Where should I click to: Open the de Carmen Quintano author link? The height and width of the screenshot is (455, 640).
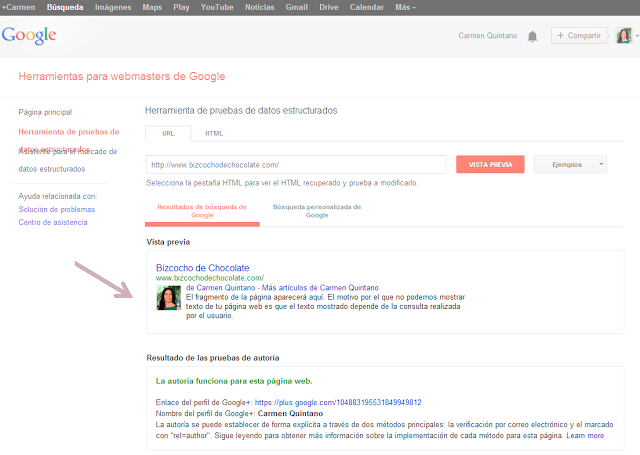tap(220, 288)
